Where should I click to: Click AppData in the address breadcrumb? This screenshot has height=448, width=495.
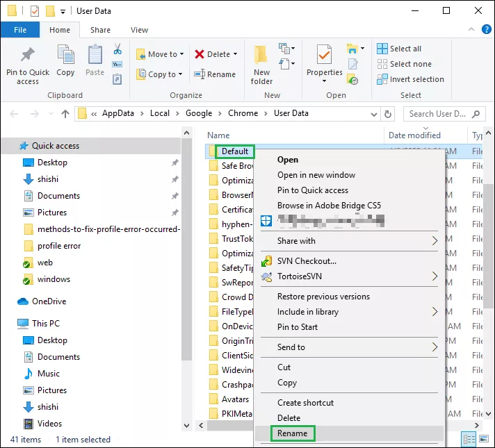[117, 113]
